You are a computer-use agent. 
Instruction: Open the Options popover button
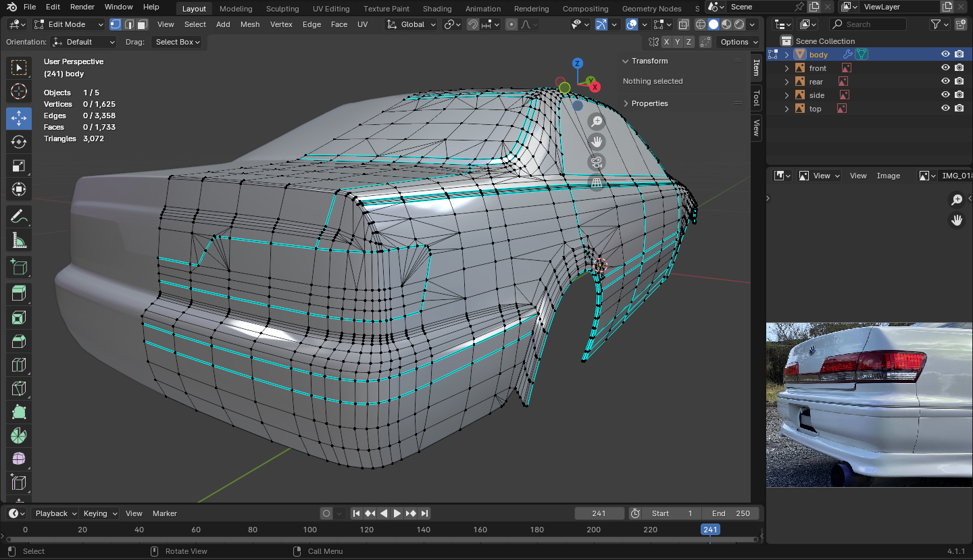tap(738, 42)
